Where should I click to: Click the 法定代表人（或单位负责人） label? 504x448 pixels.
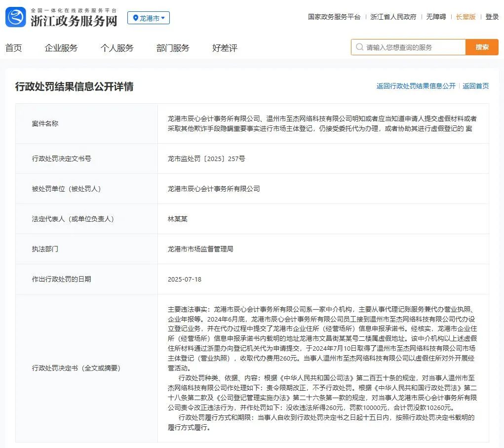(73, 219)
